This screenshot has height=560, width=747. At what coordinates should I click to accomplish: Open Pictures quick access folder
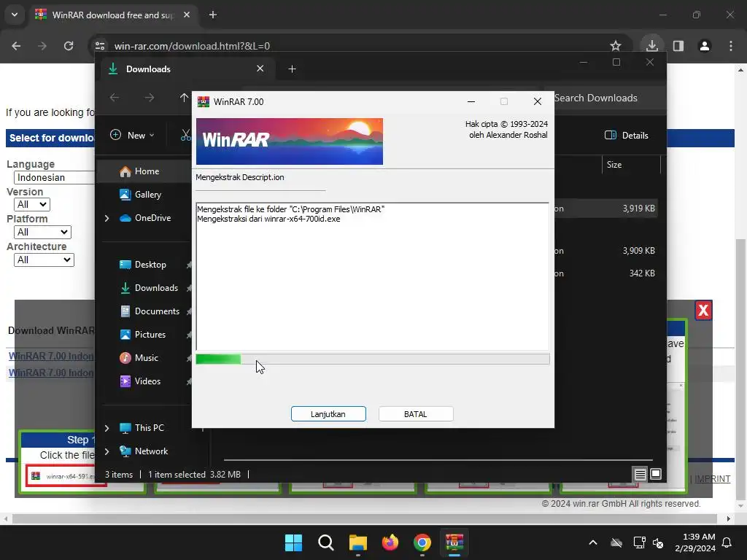[x=143, y=335]
